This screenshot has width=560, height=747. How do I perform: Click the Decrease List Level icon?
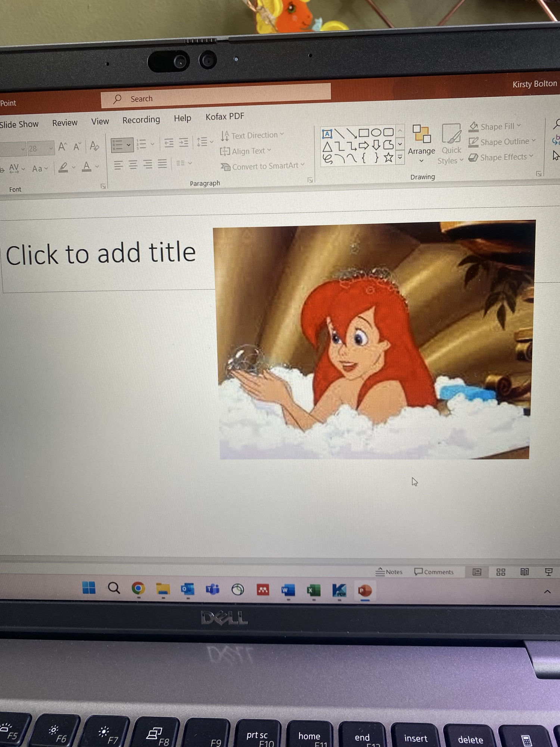169,143
